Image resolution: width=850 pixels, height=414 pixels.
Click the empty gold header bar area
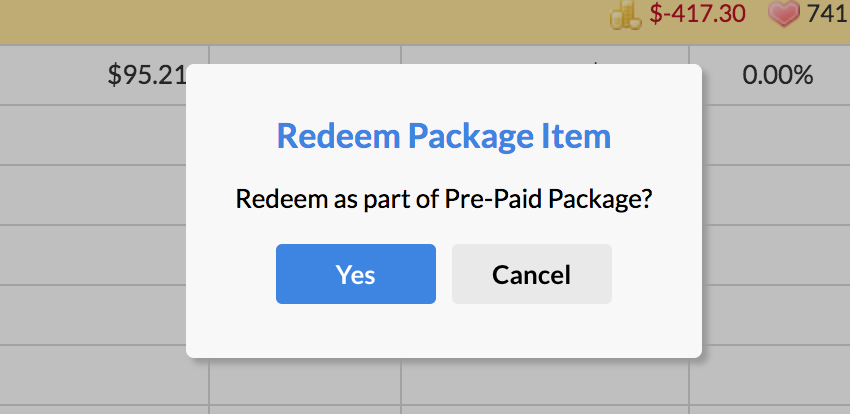[300, 20]
